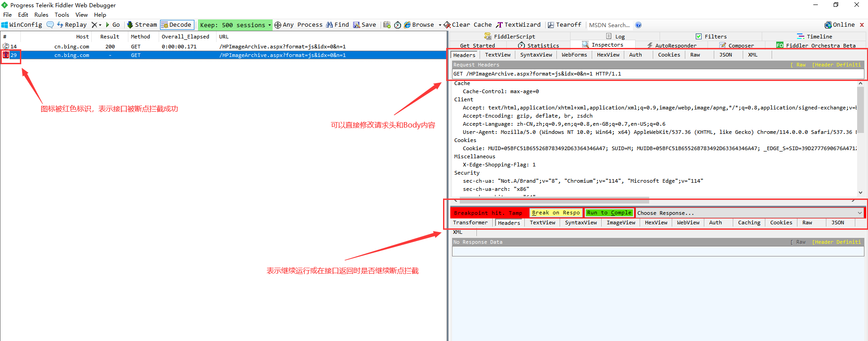Click the Tearoff toolbar button
The image size is (868, 341).
pos(564,25)
